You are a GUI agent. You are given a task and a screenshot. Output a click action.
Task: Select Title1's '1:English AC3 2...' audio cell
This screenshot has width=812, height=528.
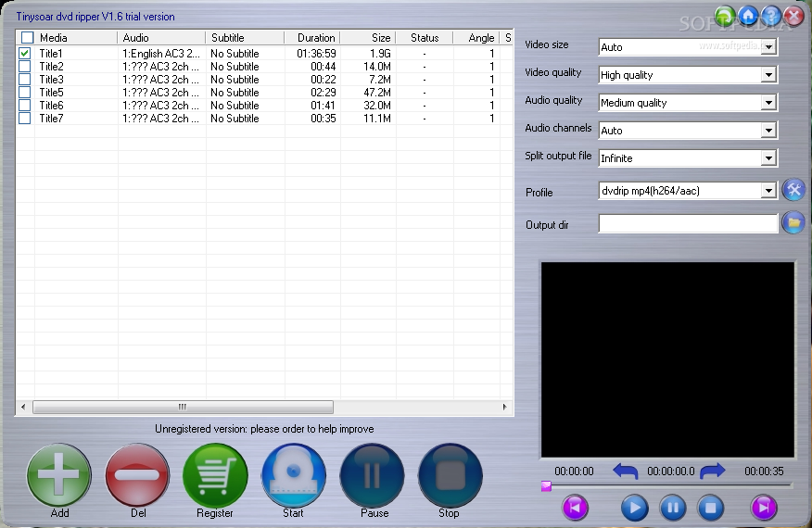[x=161, y=54]
